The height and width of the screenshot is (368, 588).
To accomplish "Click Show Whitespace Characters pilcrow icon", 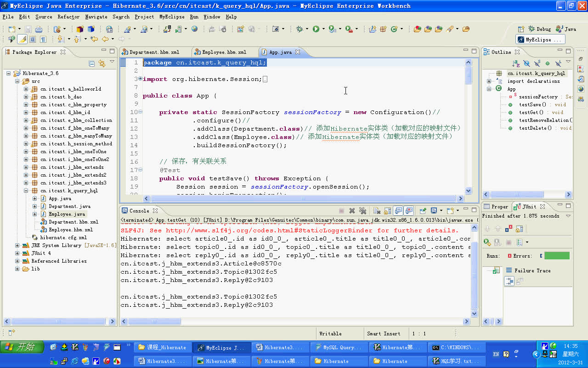I will [43, 39].
